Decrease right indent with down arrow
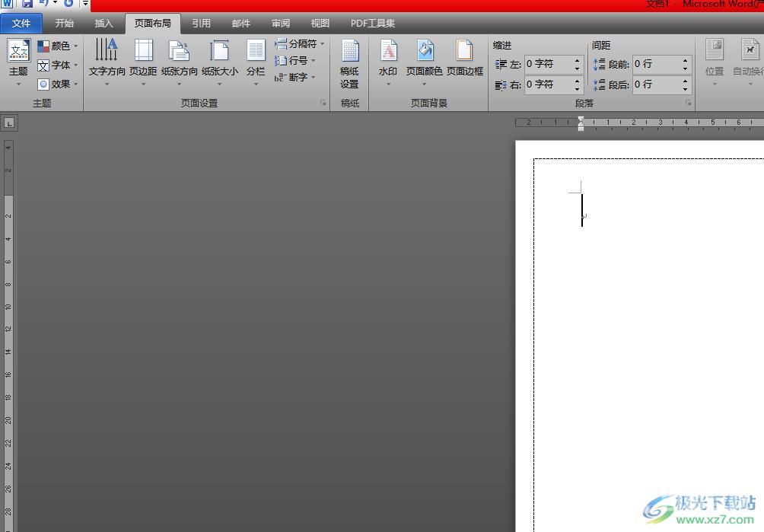This screenshot has width=764, height=532. (x=578, y=88)
